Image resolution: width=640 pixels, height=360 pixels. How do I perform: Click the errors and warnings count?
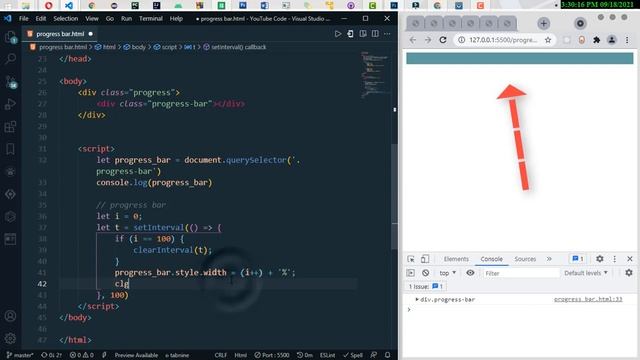[x=82, y=355]
